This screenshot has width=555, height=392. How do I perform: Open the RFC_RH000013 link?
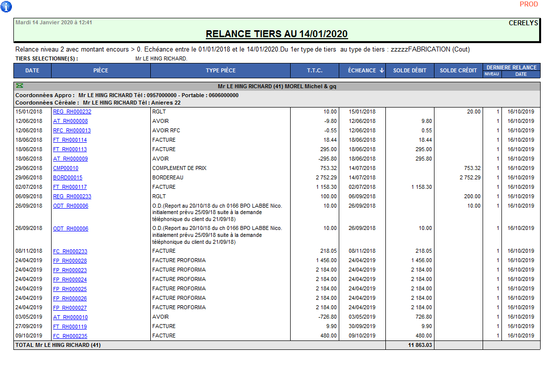pos(72,131)
